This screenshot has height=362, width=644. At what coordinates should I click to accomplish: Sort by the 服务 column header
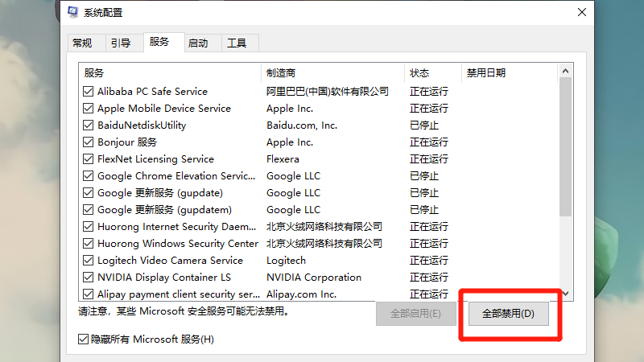tap(169, 72)
